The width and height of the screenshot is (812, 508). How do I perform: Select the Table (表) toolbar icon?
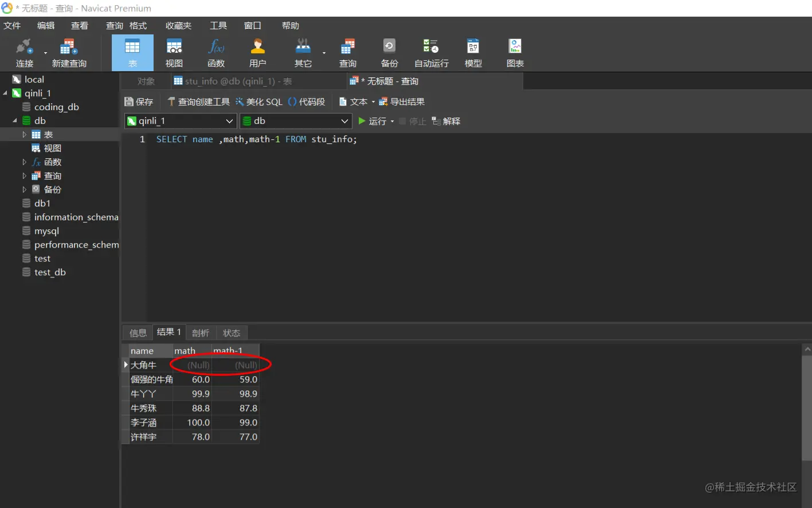coord(132,53)
